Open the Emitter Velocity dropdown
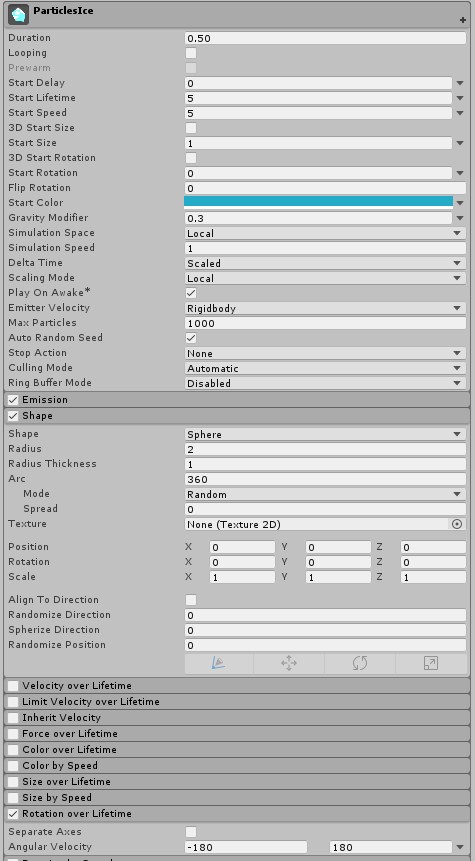475x861 pixels. pyautogui.click(x=325, y=308)
